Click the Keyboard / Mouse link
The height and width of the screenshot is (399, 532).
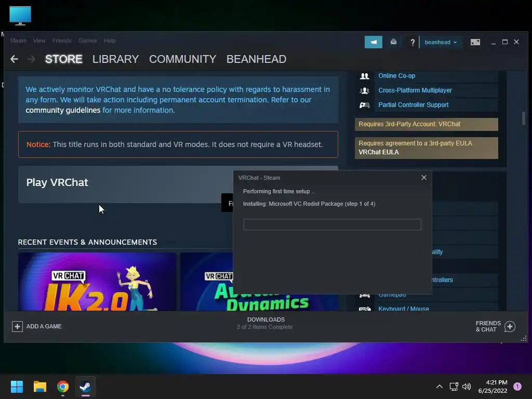[403, 309]
